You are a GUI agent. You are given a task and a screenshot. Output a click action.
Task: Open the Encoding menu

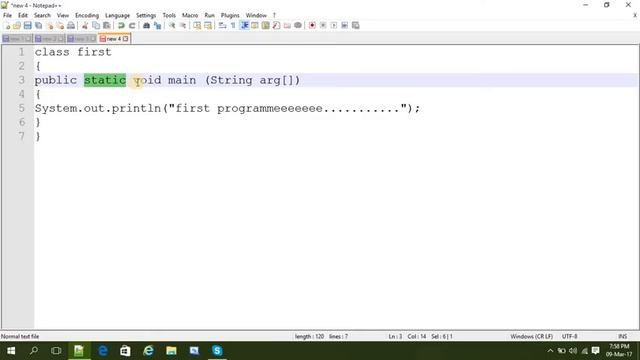tap(87, 16)
